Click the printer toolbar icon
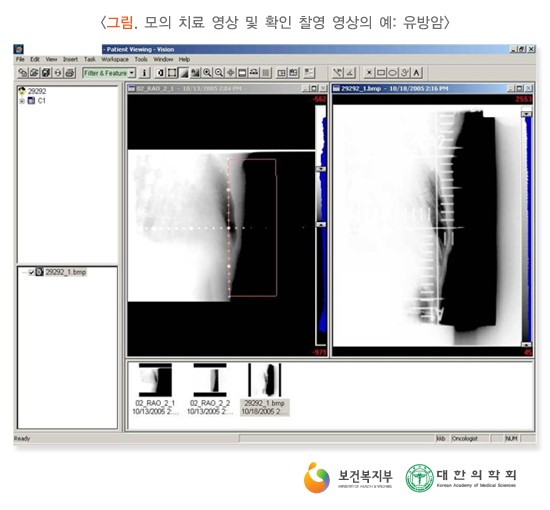Screen dimensions: 550x510 [x=70, y=73]
